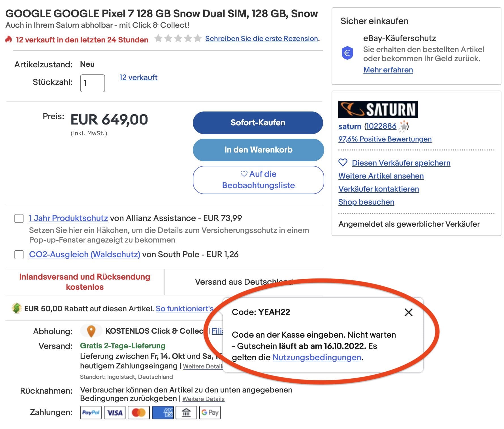Image resolution: width=504 pixels, height=429 pixels.
Task: Check the CO2-Ausgleich (Waldschutz) checkbox
Action: (x=19, y=254)
